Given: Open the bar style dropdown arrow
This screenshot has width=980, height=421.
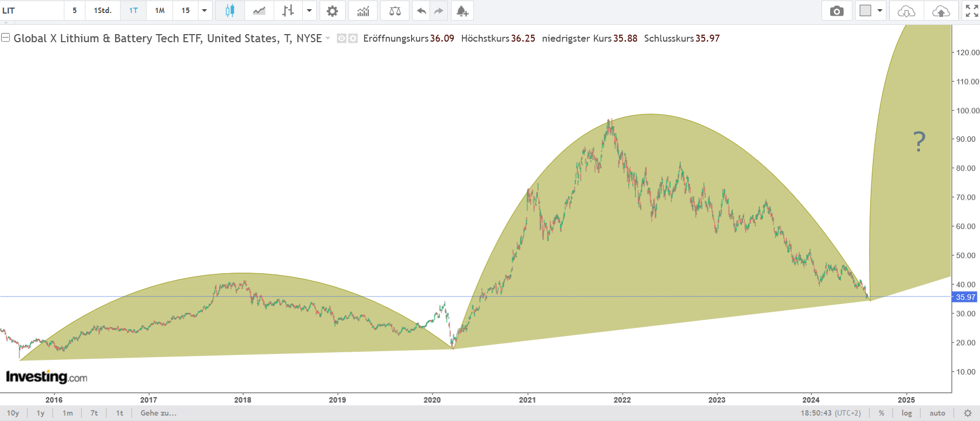Looking at the screenshot, I should (309, 11).
